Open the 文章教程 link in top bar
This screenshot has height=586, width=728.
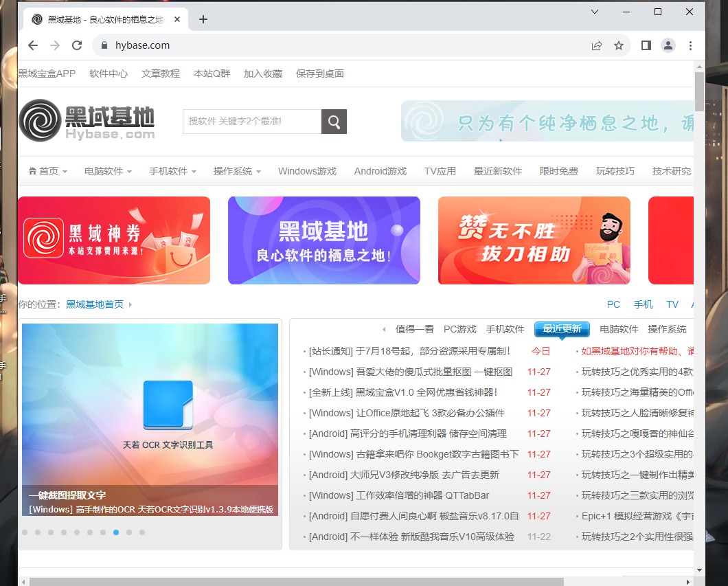[161, 74]
